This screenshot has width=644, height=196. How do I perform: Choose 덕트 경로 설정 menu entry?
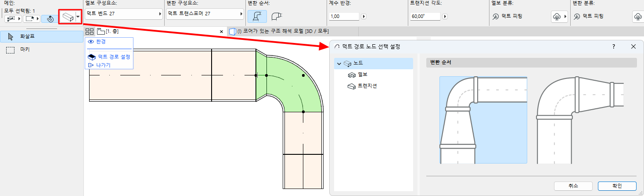pyautogui.click(x=114, y=57)
